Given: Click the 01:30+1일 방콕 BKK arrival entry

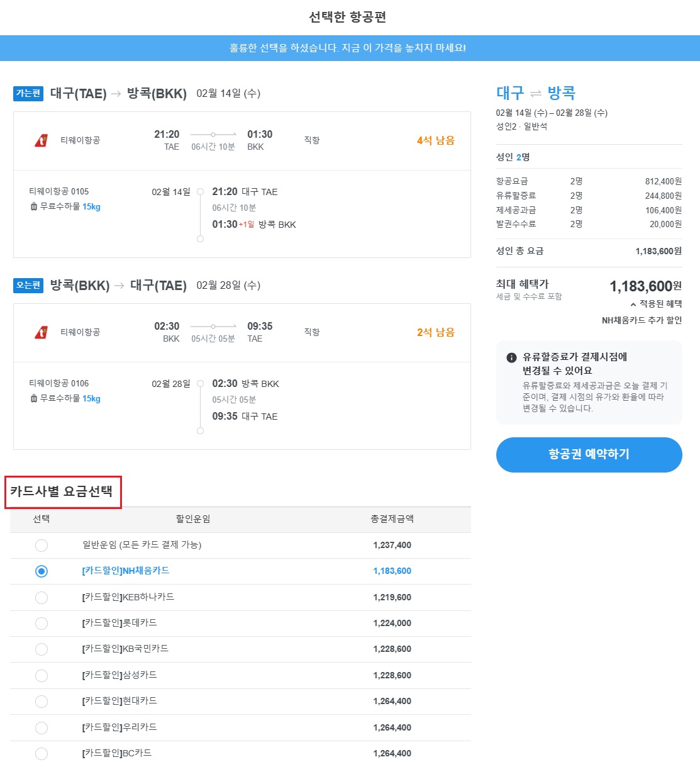Looking at the screenshot, I should [254, 225].
